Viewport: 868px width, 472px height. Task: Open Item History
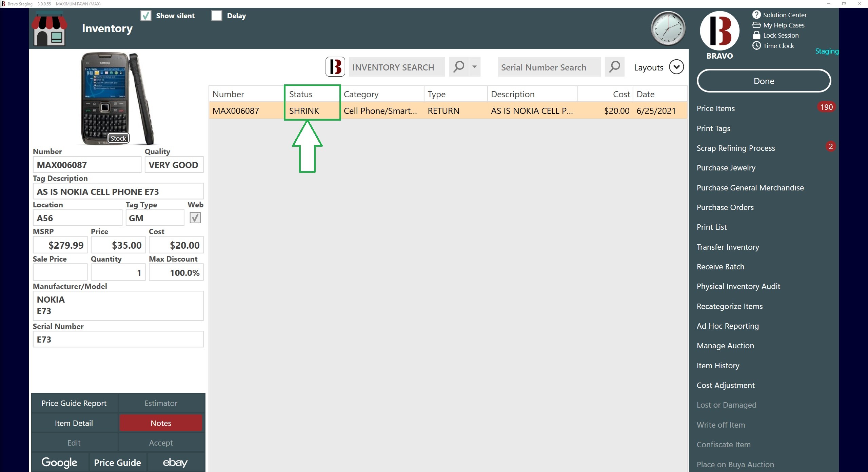click(718, 366)
